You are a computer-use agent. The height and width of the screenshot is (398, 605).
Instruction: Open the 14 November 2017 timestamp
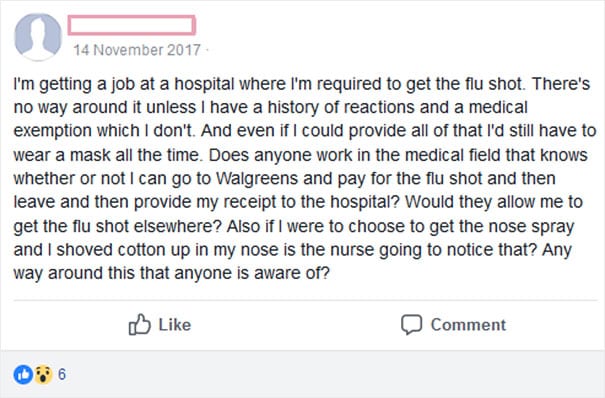click(x=137, y=50)
